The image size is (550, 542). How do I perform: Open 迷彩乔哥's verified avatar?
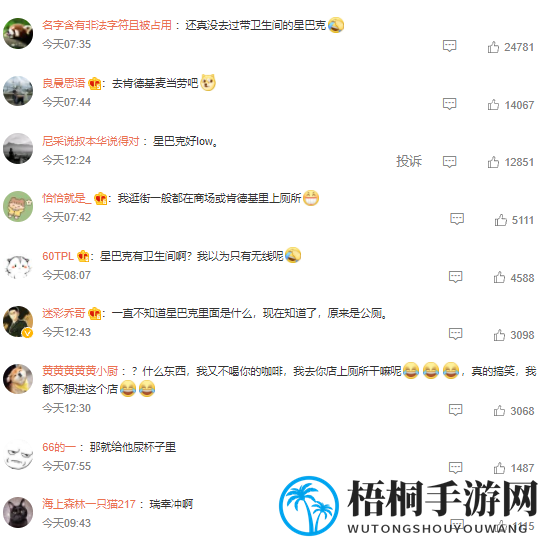pyautogui.click(x=18, y=321)
